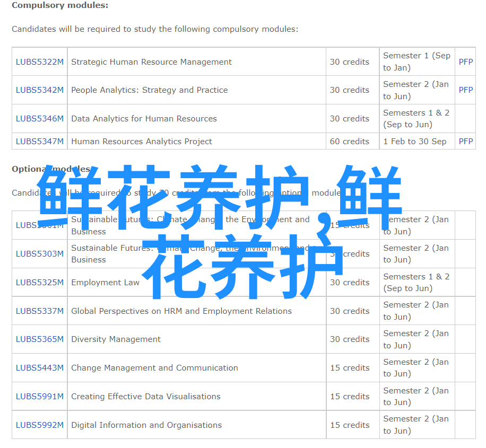Select the 'Employment Law' module title
Screen dimensions: 486x448
106,283
